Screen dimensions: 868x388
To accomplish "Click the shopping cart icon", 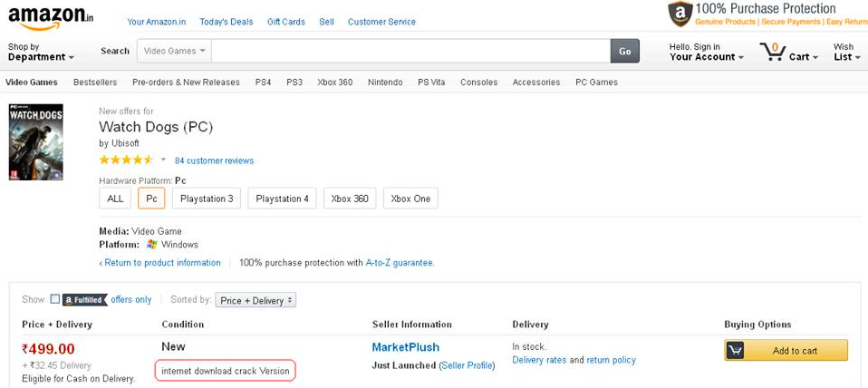I will tap(772, 51).
